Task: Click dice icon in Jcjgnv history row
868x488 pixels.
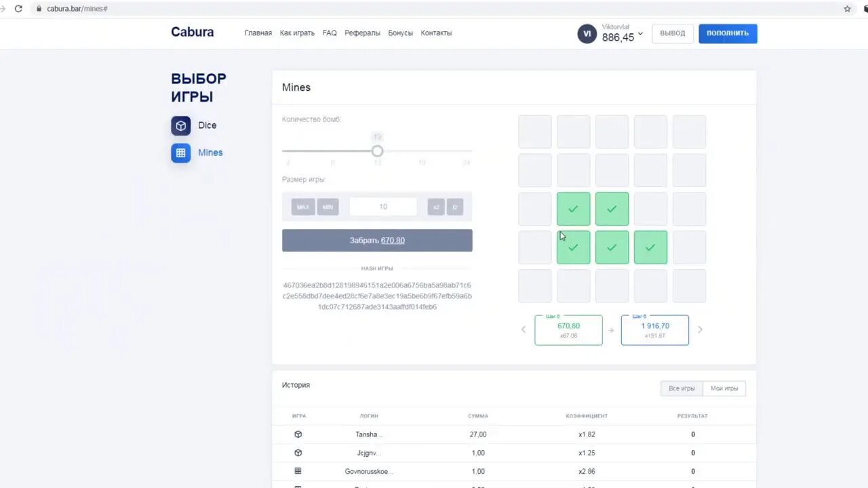Action: point(298,453)
